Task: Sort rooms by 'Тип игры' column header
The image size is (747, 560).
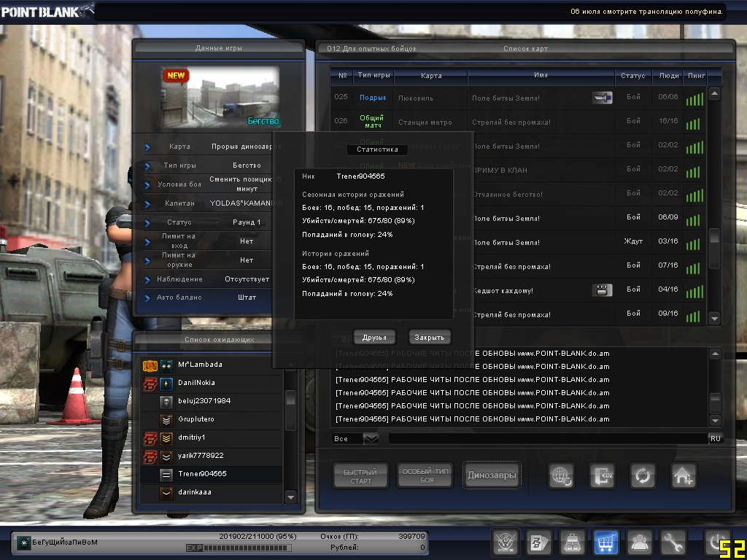Action: (374, 75)
